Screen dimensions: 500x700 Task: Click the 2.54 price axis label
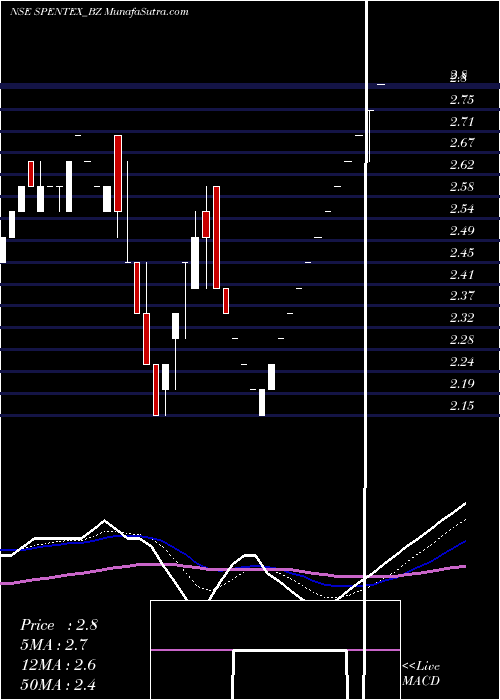point(462,209)
